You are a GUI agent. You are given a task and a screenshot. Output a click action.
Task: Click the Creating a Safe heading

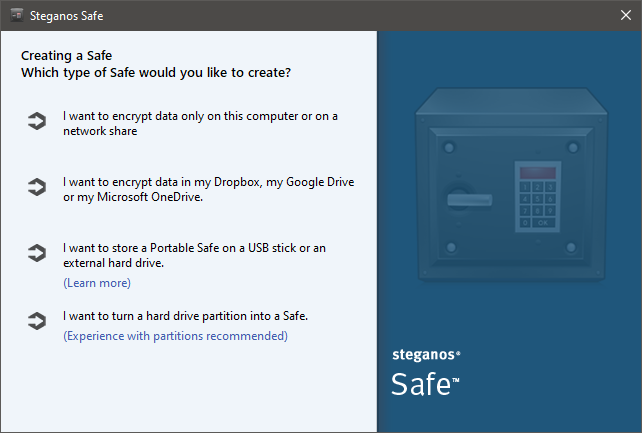click(x=66, y=56)
